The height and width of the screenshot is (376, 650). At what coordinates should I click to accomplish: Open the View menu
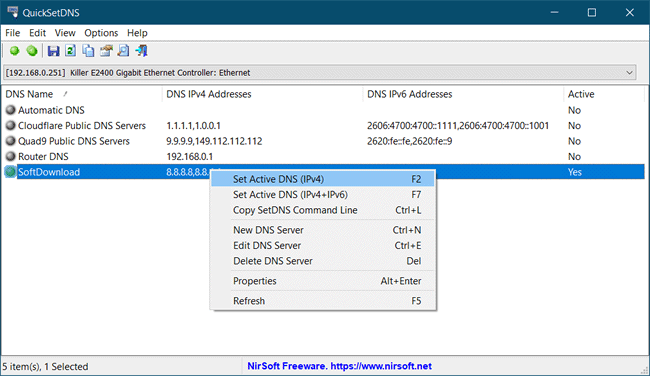click(x=65, y=33)
